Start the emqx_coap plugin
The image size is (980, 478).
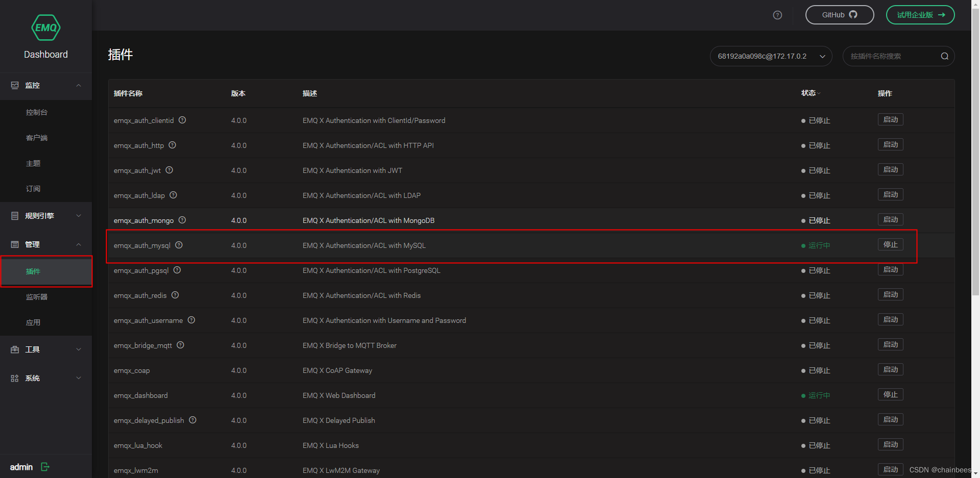pyautogui.click(x=891, y=369)
